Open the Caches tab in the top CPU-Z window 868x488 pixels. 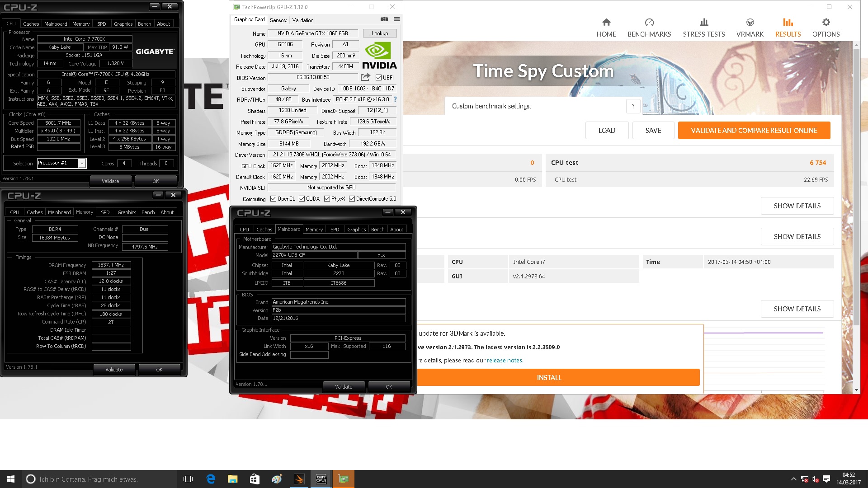pos(31,24)
